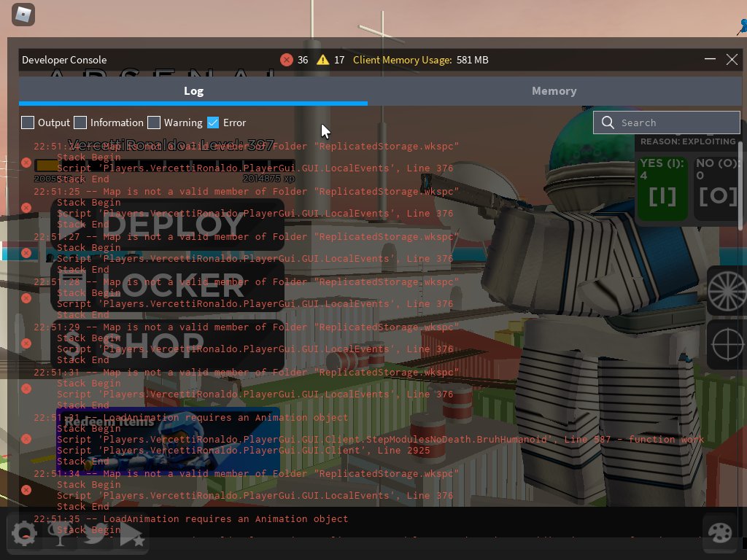This screenshot has width=747, height=560.
Task: Open the paint palette icon
Action: pos(719,532)
